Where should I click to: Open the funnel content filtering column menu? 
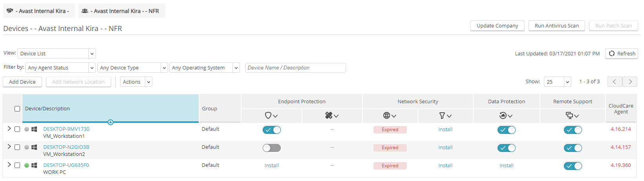coord(445,115)
